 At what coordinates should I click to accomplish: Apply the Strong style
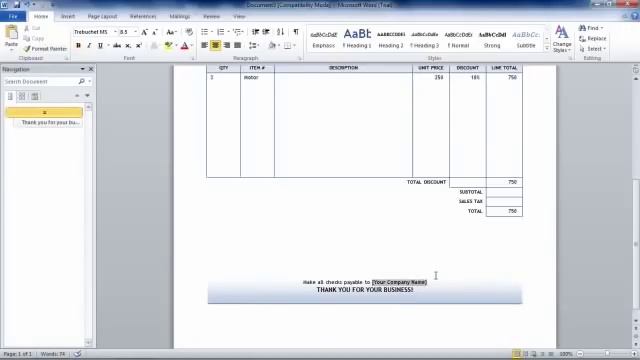(x=492, y=38)
